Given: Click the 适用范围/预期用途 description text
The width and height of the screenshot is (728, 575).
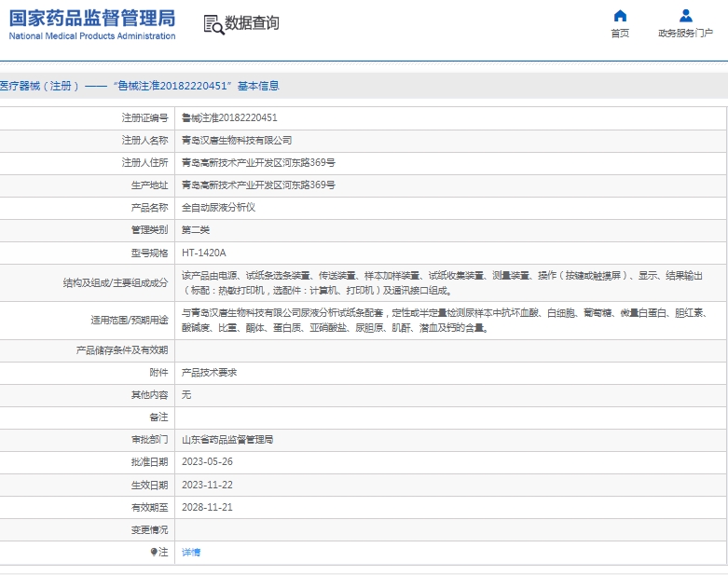Looking at the screenshot, I should [445, 321].
